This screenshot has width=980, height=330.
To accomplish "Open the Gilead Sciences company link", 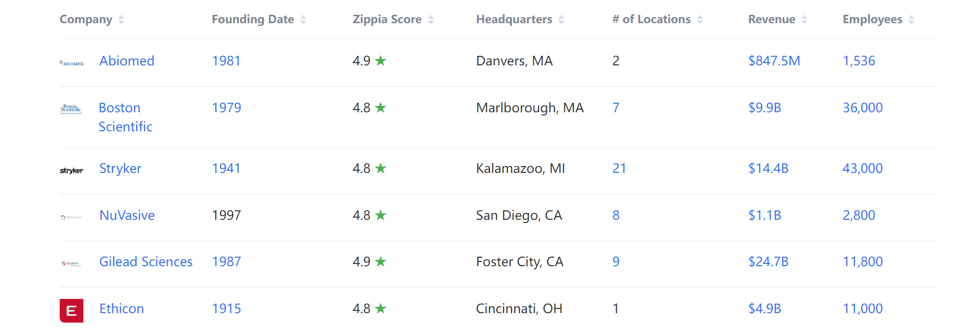I will [x=146, y=262].
